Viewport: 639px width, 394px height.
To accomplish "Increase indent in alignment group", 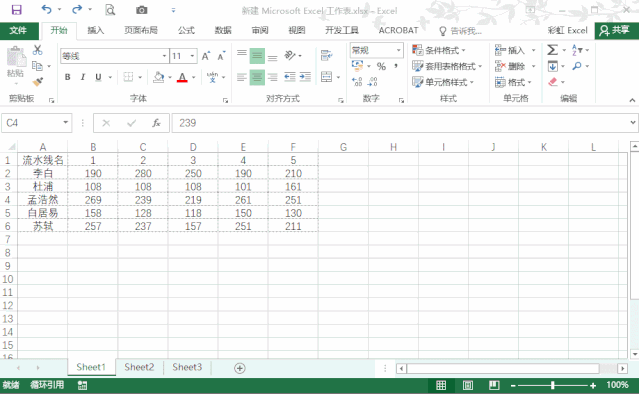I will point(305,77).
